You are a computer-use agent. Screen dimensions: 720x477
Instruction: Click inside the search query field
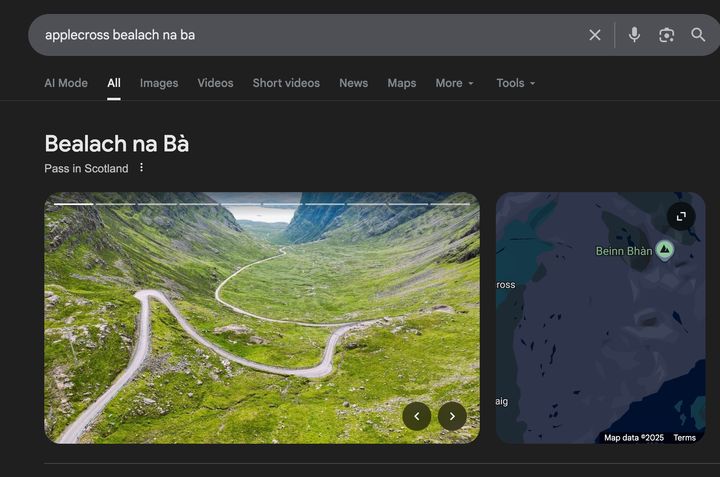click(x=300, y=35)
